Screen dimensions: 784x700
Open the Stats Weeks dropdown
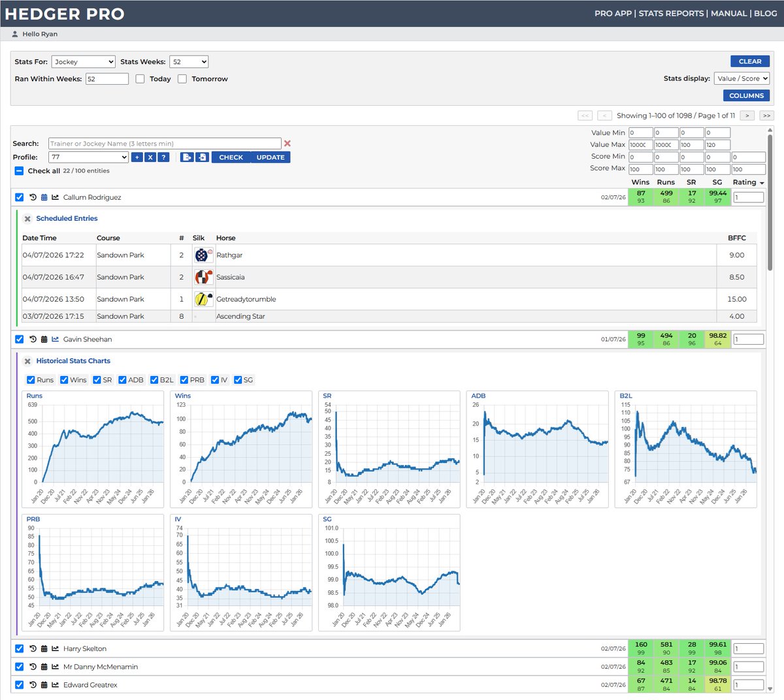[189, 61]
